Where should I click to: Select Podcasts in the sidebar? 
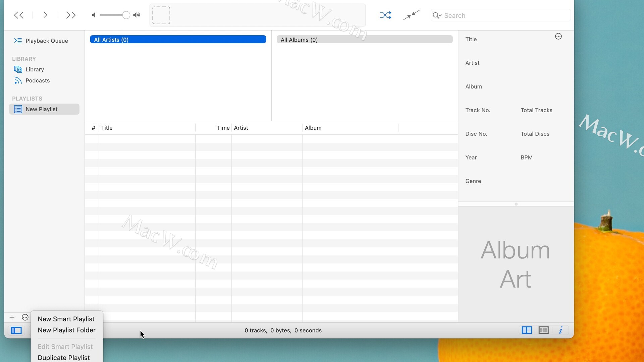44,80
